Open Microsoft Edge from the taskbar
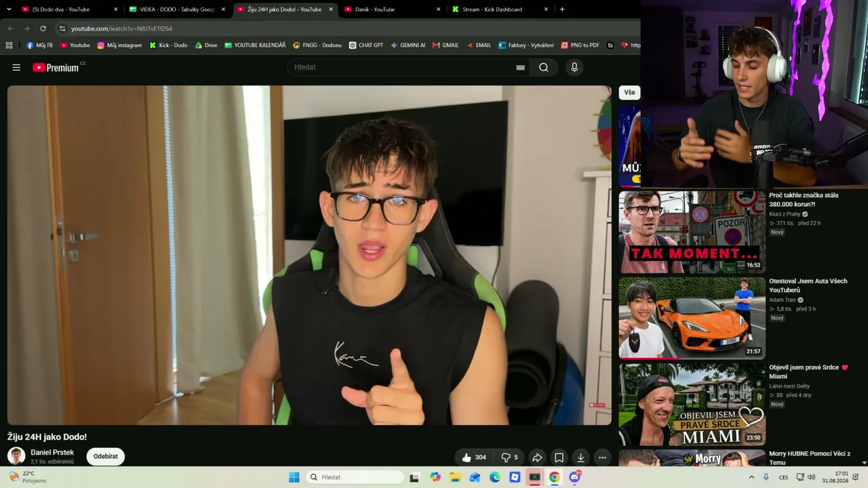This screenshot has width=868, height=488. (495, 477)
